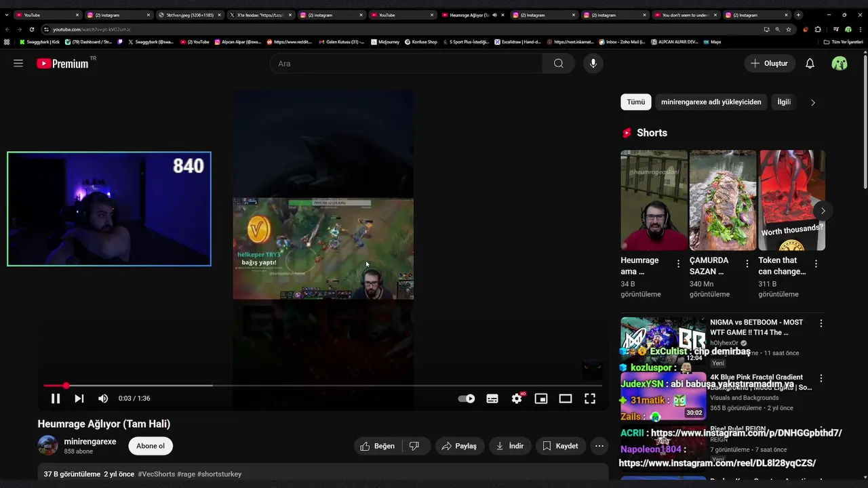Image resolution: width=868 pixels, height=488 pixels.
Task: Open the notifications bell
Action: [x=810, y=63]
